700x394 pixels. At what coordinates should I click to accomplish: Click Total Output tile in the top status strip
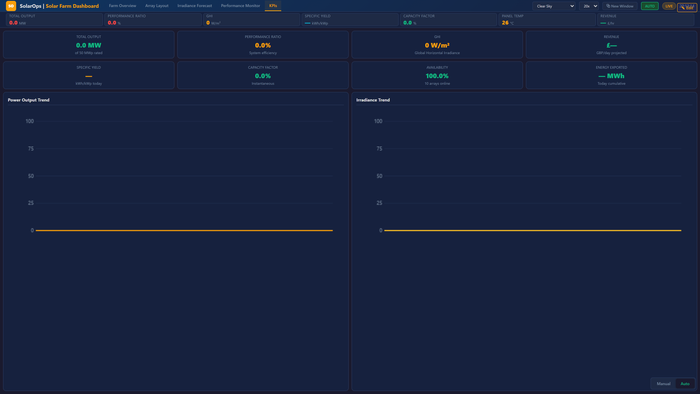pyautogui.click(x=54, y=20)
